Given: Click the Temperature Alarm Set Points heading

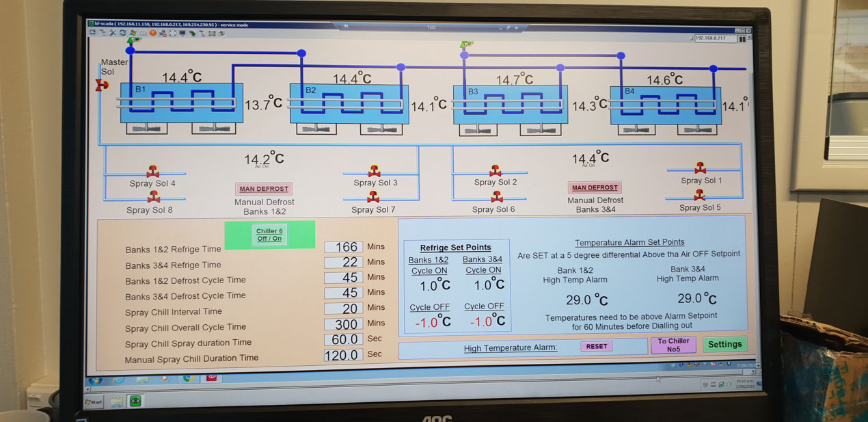Looking at the screenshot, I should [629, 242].
